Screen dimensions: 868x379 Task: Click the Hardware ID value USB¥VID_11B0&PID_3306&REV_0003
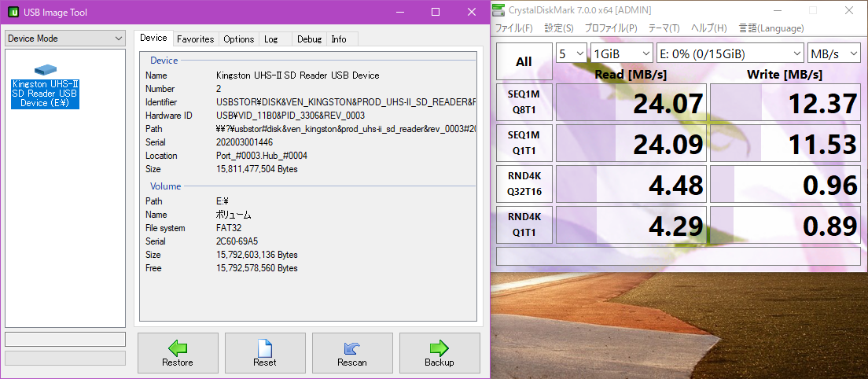(x=291, y=115)
